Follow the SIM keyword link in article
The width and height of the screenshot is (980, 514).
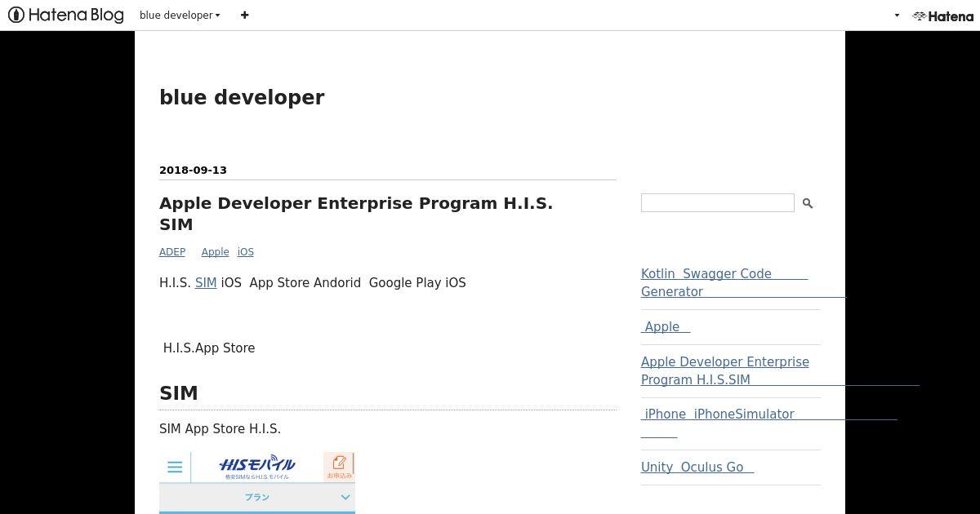(206, 282)
